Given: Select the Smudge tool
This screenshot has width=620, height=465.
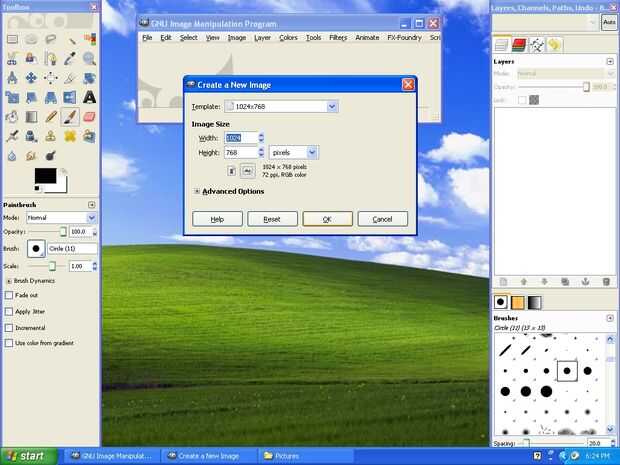Looking at the screenshot, I should [x=31, y=155].
